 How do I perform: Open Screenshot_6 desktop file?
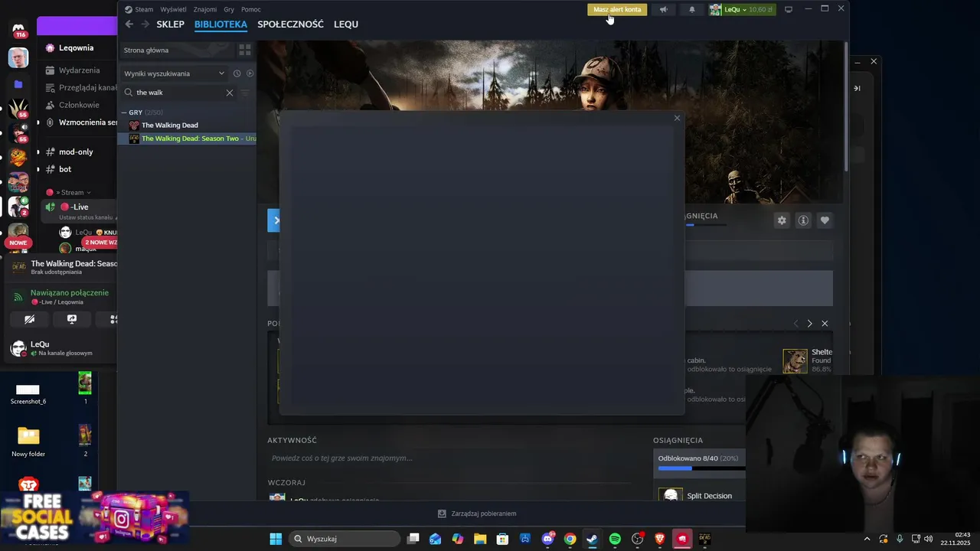(x=28, y=392)
